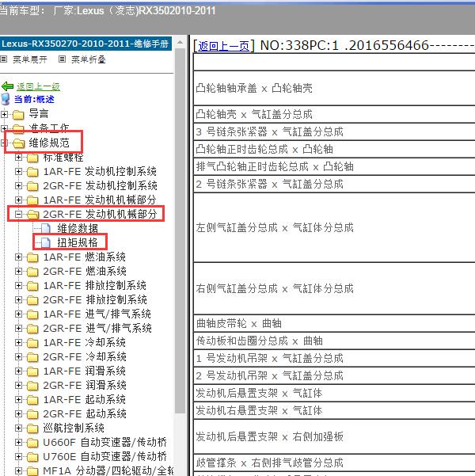Click the 维修数据 document icon

46,228
